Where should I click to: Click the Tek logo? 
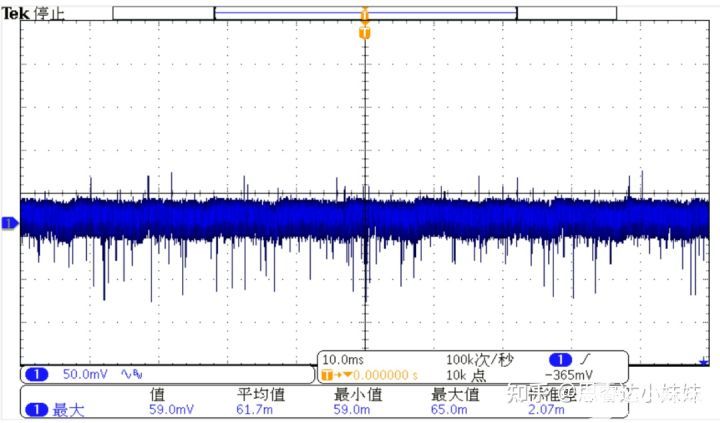point(16,13)
